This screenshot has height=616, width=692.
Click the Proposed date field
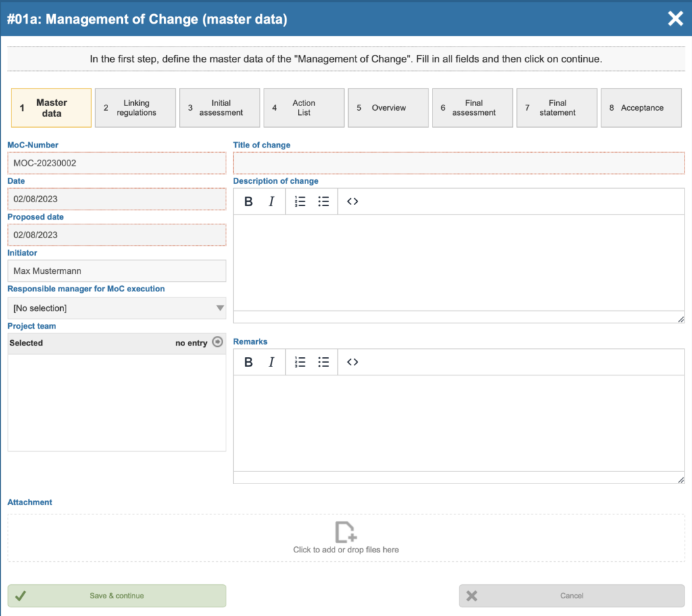[x=116, y=235]
